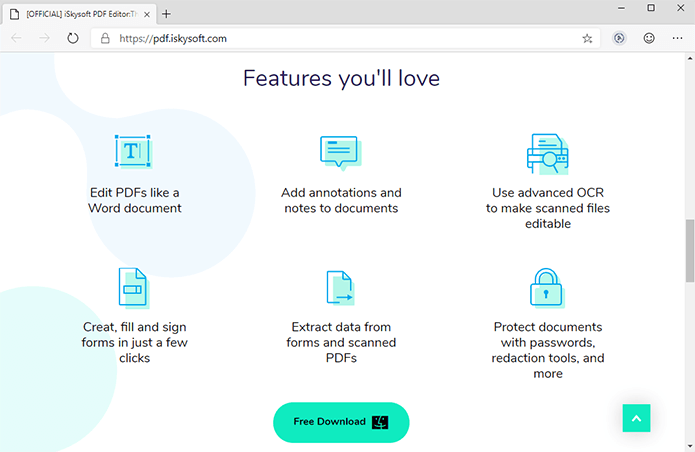
Task: Go back with browser back arrow
Action: click(16, 39)
